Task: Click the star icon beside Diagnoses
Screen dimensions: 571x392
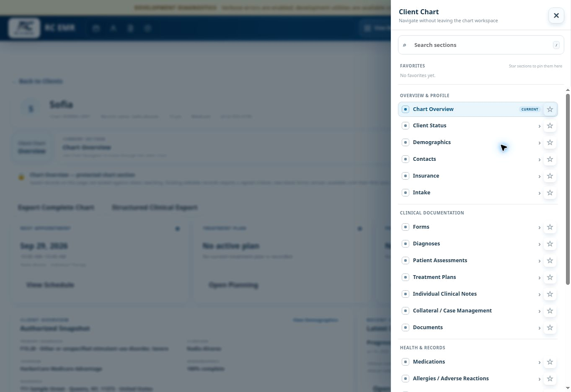Action: coord(550,244)
